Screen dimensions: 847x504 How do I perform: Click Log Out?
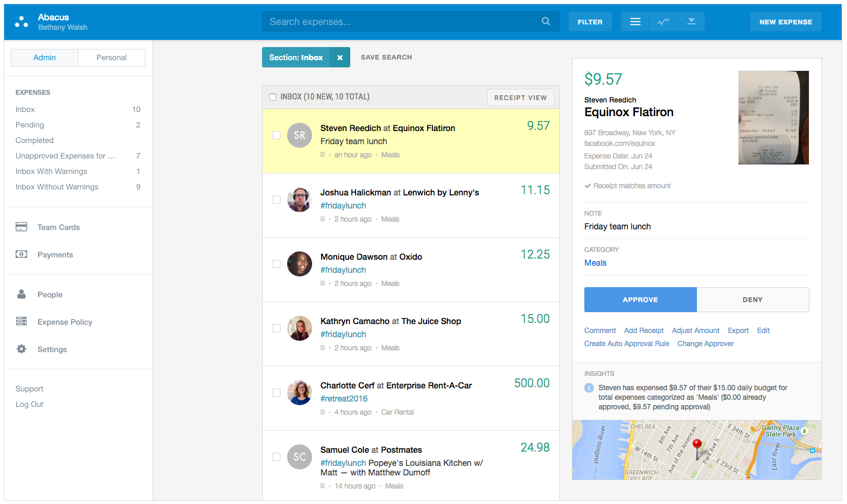pyautogui.click(x=29, y=405)
